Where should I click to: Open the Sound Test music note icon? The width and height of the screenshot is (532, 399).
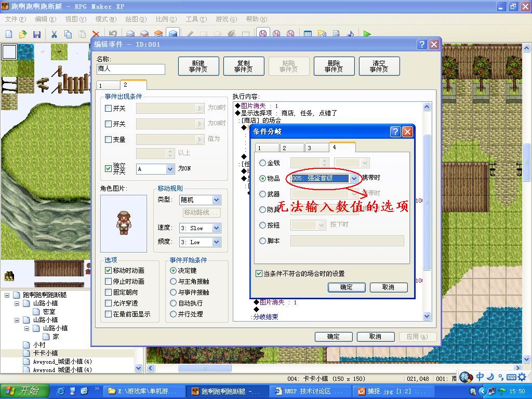point(350,34)
